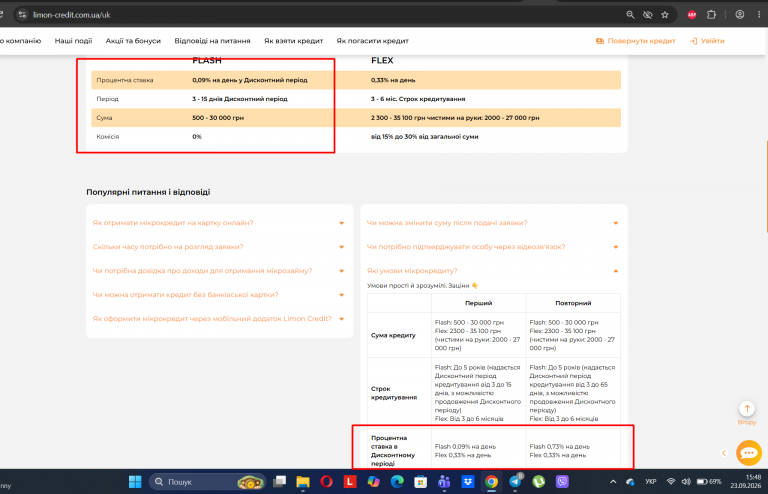Click the Увійти login link
The width and height of the screenshot is (768, 494).
click(x=707, y=41)
